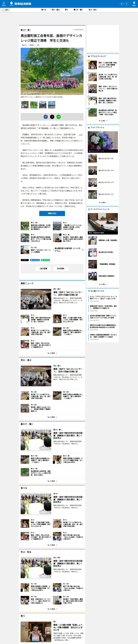Open topic 宇都宮に児童発達支援事業所「はとぽっぽ」
Viewport: 138px width, 644px height.
click(103, 336)
